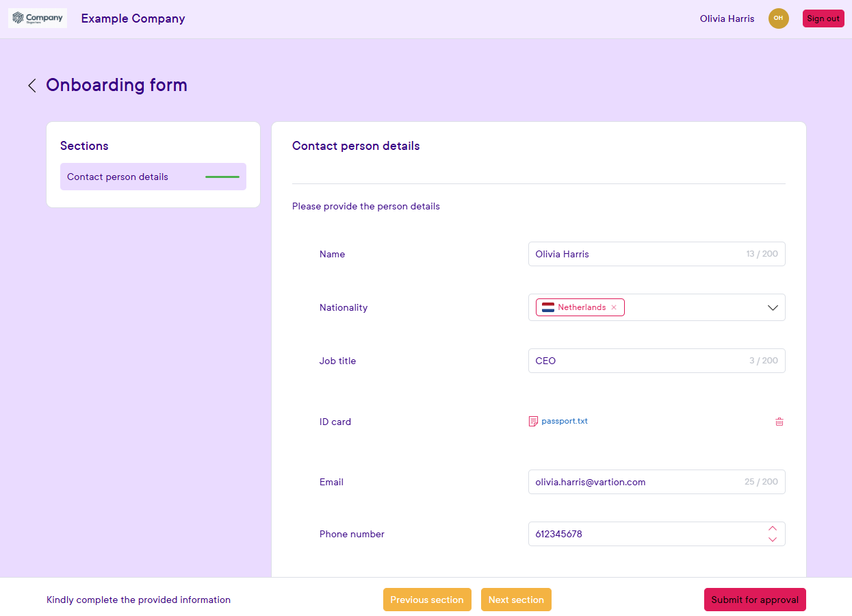
Task: Click the Name input field
Action: 636,254
